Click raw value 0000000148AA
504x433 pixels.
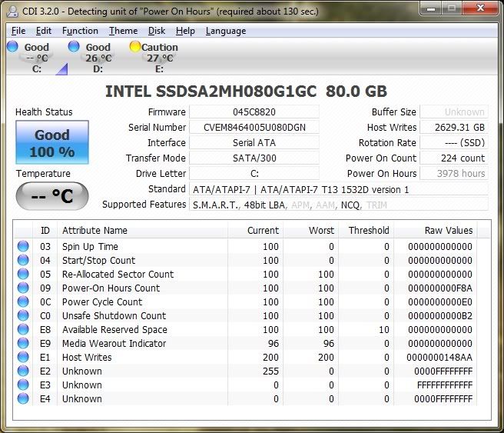coord(439,357)
